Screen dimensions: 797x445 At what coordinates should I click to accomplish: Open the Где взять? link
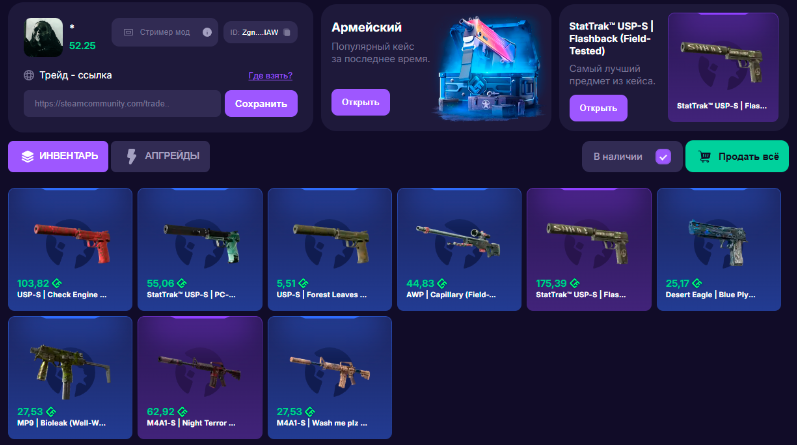pos(270,76)
